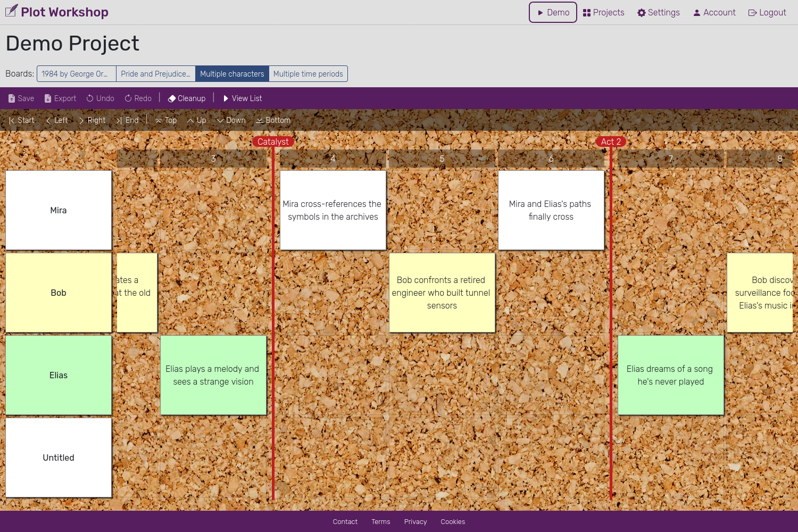Screen dimensions: 798x532
Task: Undo last action
Action: 100,98
